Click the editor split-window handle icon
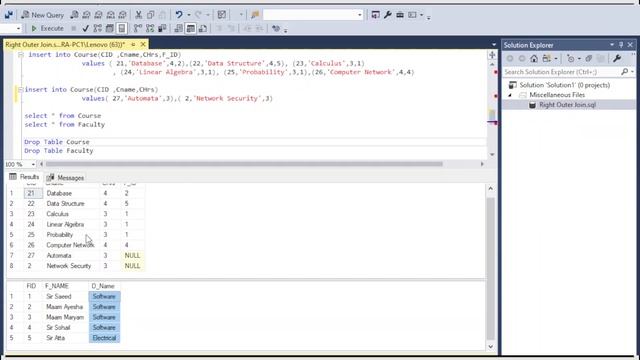Screen dimensions: 640x360 492,55
